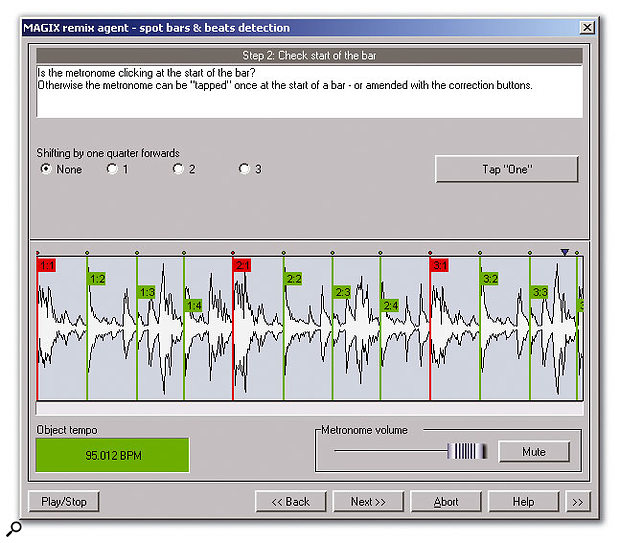Image resolution: width=620 pixels, height=543 pixels.
Task: Click the Shifting by one quarter forwards label
Action: 108,153
